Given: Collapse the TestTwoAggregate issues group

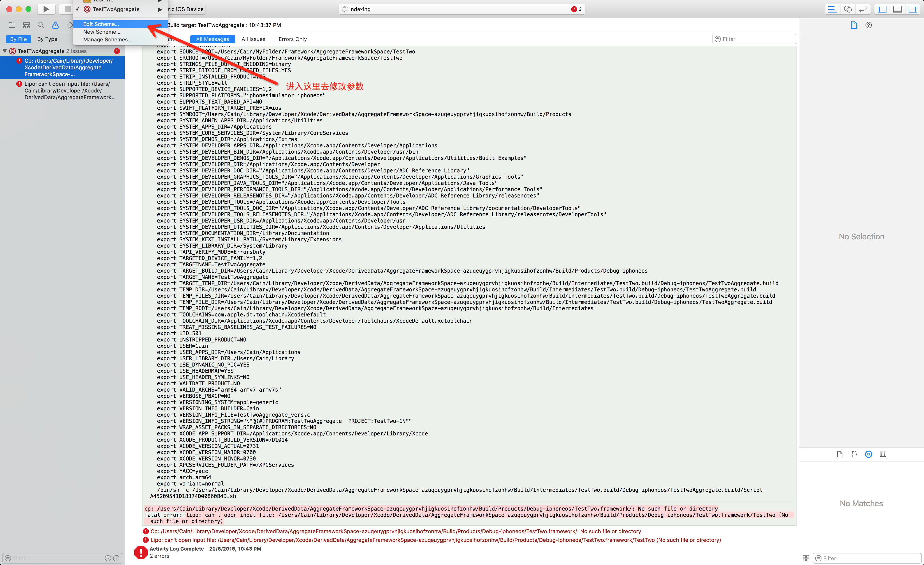Looking at the screenshot, I should pos(5,51).
